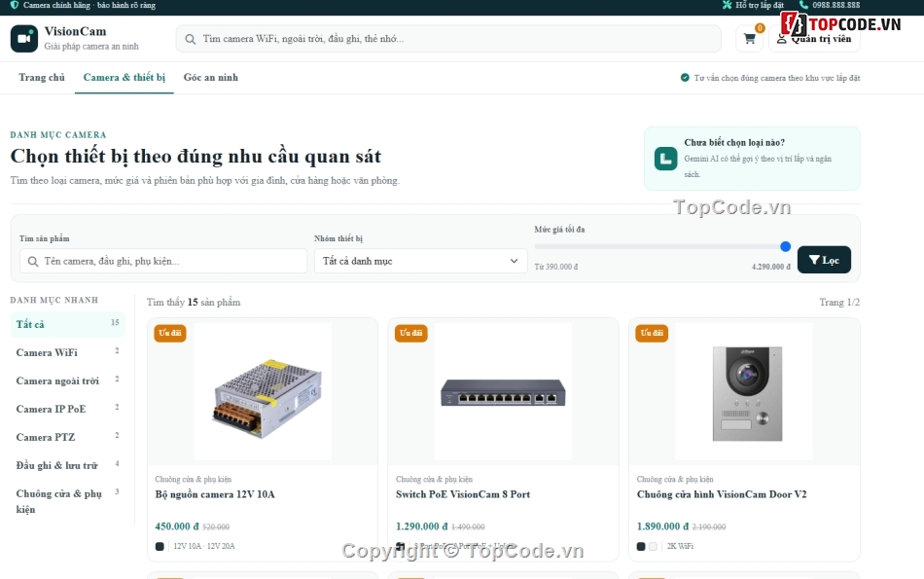924x579 pixels.
Task: Open the shopping cart icon
Action: tap(750, 39)
